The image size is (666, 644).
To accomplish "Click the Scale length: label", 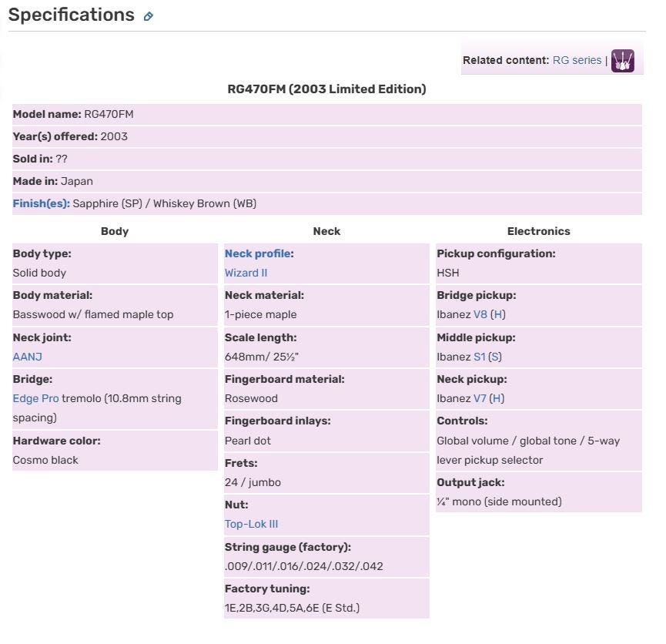I will tap(261, 337).
